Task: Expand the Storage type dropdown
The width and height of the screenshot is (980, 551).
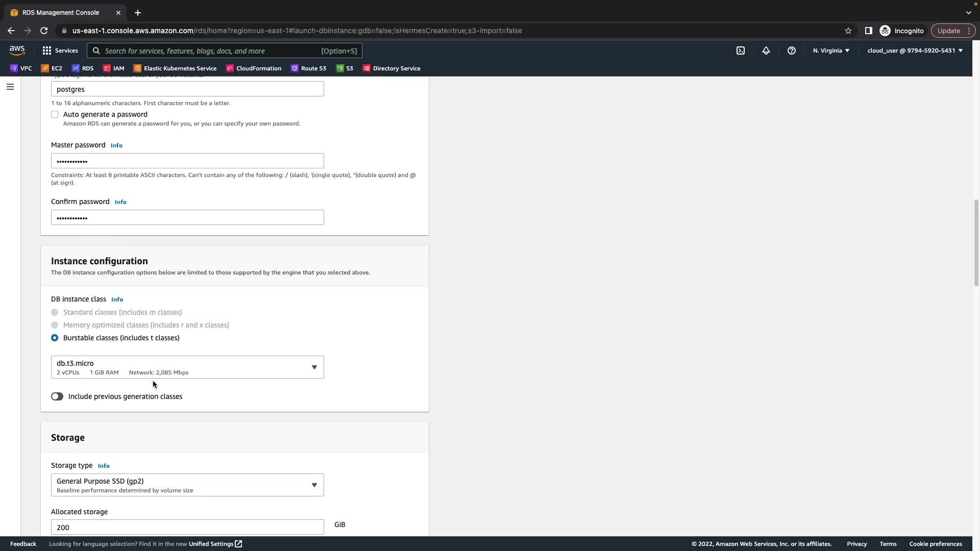Action: click(x=187, y=485)
